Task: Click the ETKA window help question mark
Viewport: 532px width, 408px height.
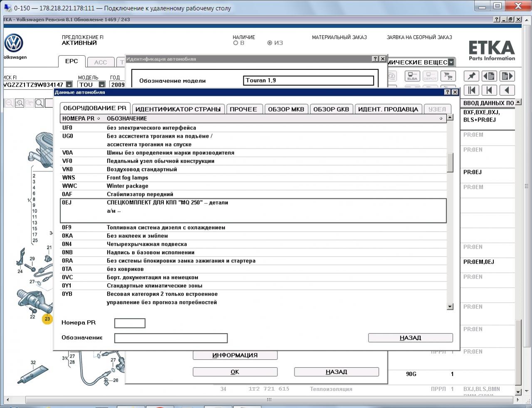Action: (x=497, y=20)
